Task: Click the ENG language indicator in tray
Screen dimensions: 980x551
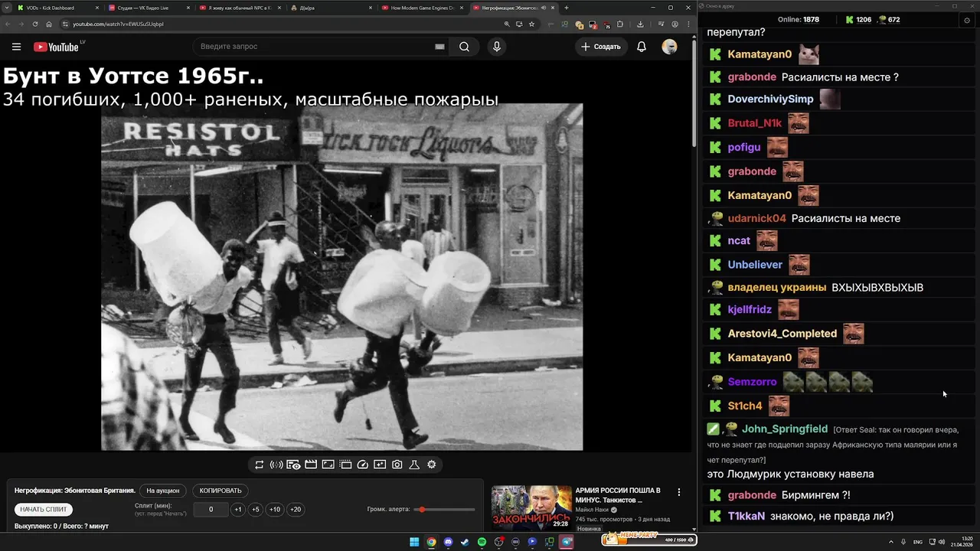Action: [x=918, y=542]
